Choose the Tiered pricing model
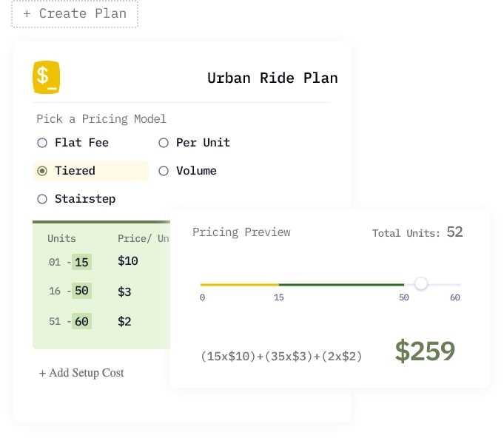The width and height of the screenshot is (504, 438). click(x=42, y=171)
